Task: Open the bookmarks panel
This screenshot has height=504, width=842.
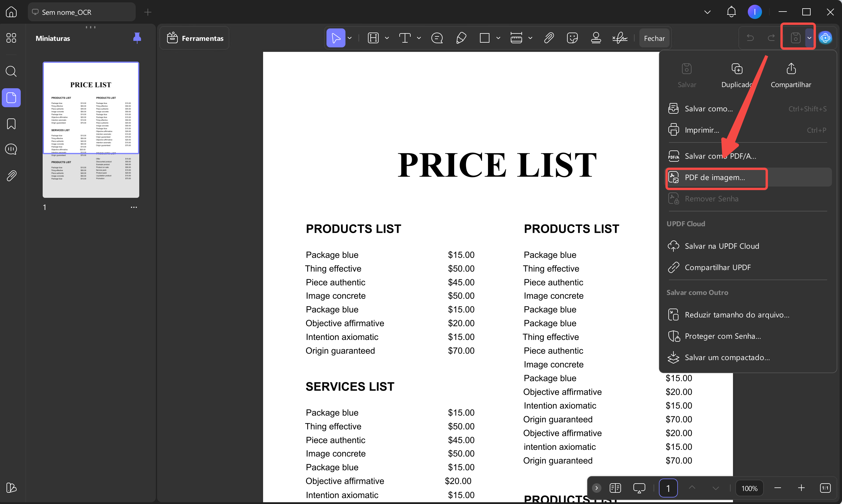Action: 11,124
